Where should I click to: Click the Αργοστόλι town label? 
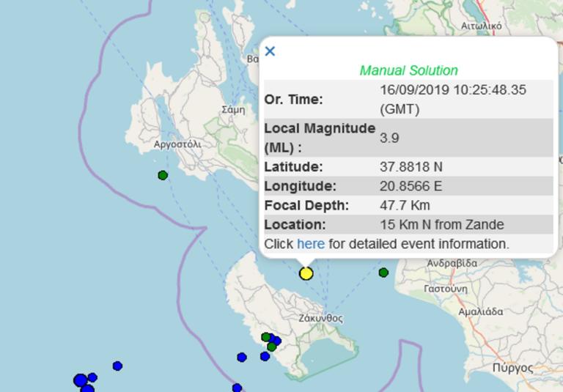pos(177,144)
